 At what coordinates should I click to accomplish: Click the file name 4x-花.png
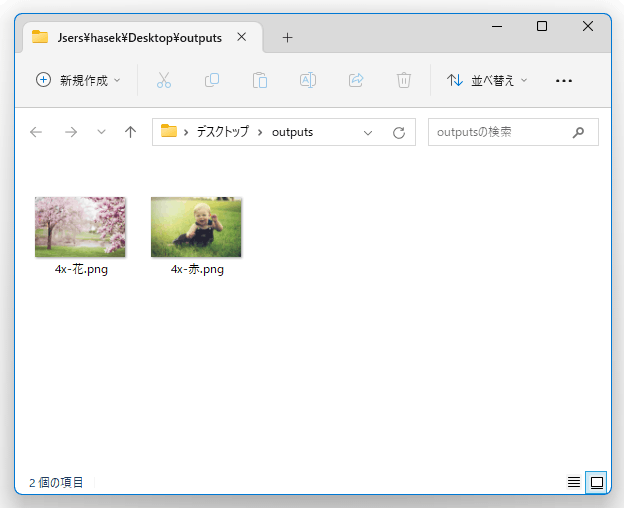(81, 269)
